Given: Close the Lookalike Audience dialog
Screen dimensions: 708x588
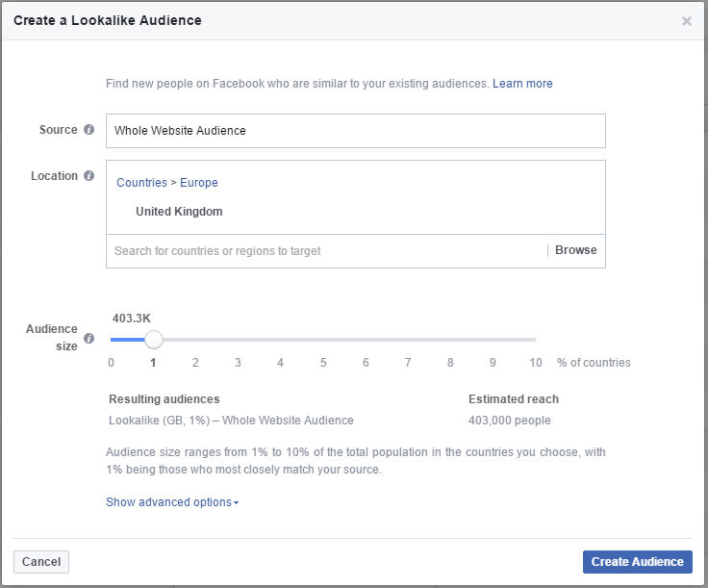Looking at the screenshot, I should (687, 21).
